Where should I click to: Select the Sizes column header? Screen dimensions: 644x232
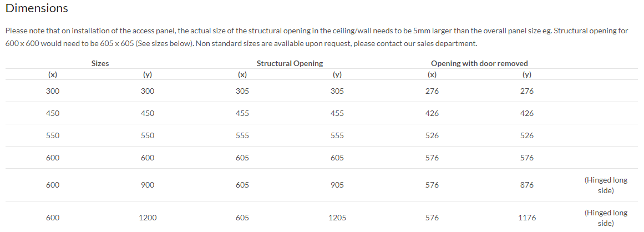tap(100, 63)
